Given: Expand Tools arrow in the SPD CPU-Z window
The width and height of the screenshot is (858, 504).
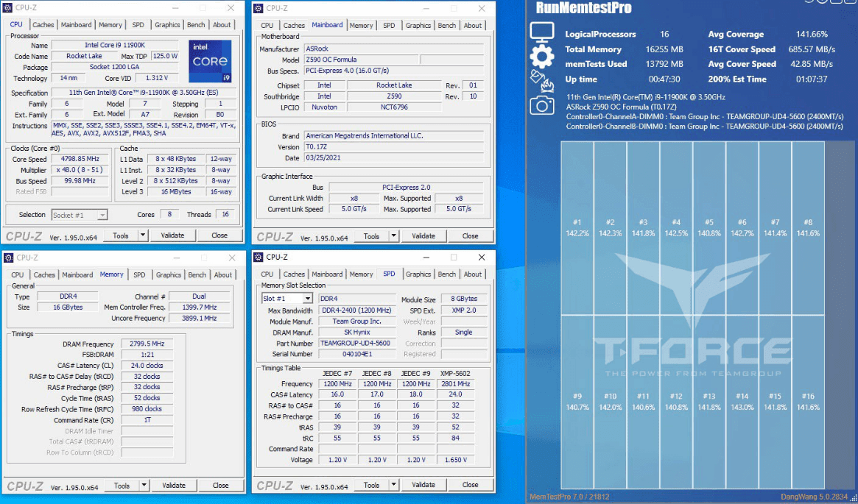Looking at the screenshot, I should pos(393,485).
